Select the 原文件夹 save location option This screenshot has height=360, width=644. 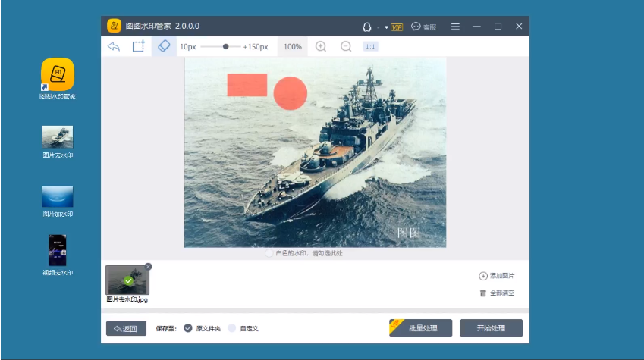pos(188,328)
